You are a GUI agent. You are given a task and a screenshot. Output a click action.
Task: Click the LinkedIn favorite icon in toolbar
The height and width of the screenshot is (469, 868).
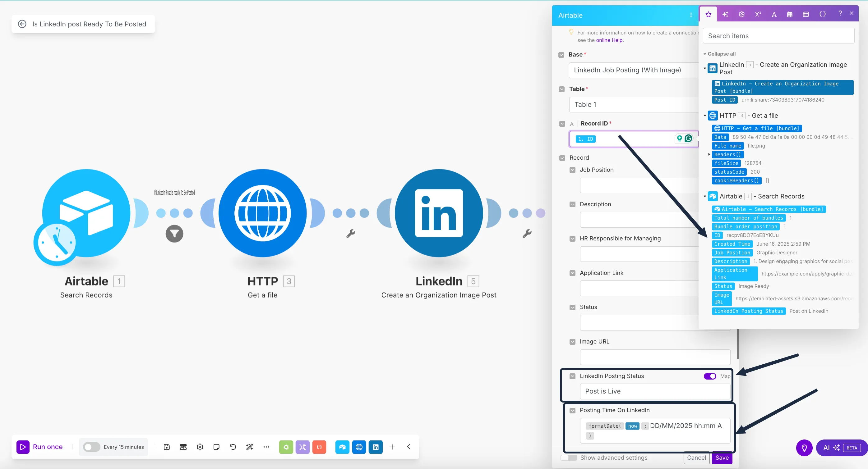point(375,447)
